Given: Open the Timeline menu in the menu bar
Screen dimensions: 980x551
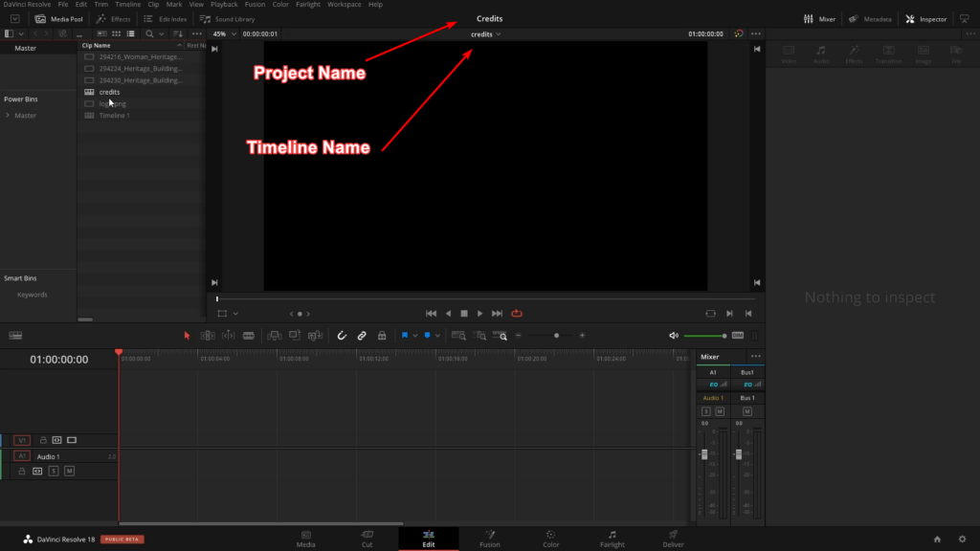Looking at the screenshot, I should click(127, 4).
